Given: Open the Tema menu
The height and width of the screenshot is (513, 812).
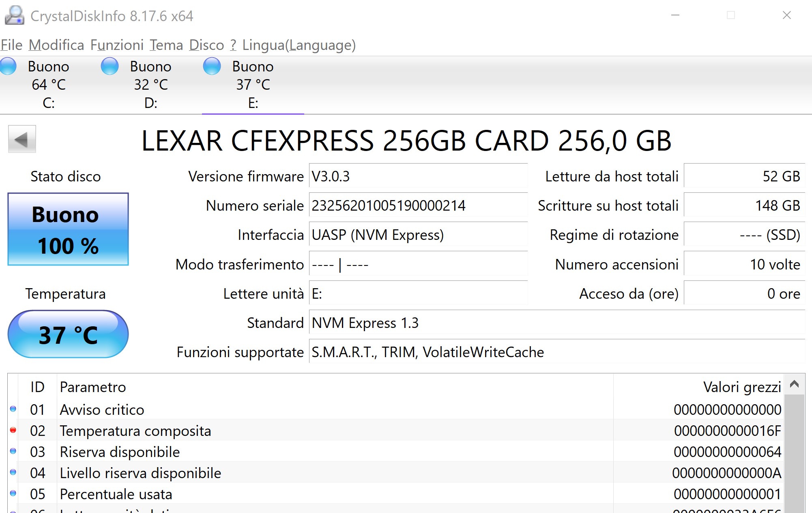Looking at the screenshot, I should click(166, 45).
